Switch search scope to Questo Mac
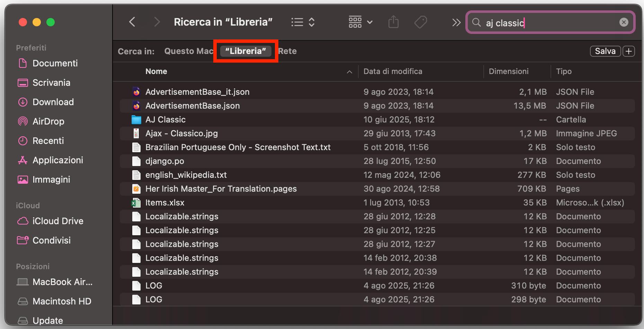The image size is (644, 329). [188, 51]
